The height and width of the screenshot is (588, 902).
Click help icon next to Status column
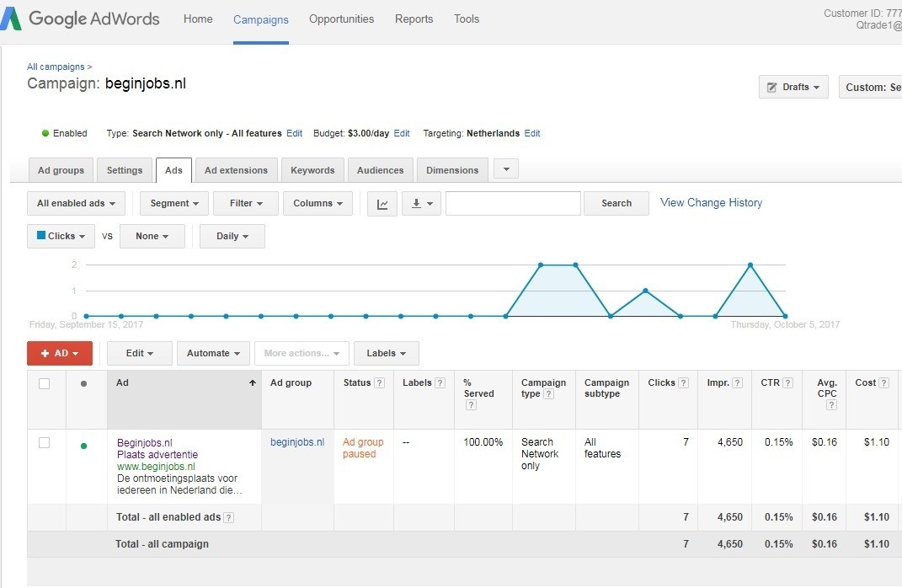[380, 383]
